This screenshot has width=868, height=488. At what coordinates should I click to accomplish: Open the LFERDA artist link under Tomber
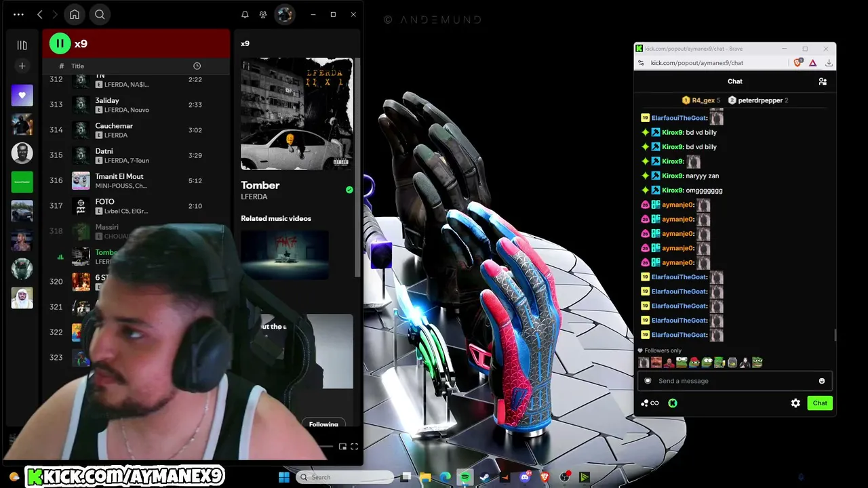(254, 197)
